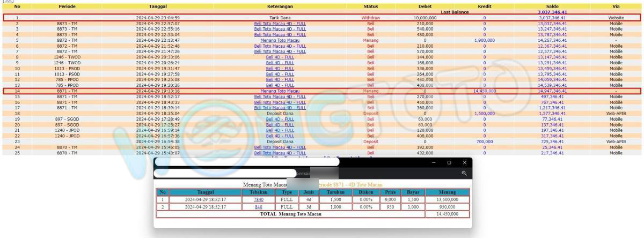Click the popup window address bar
Viewport: 644px width, 238px height.
pyautogui.click(x=225, y=174)
